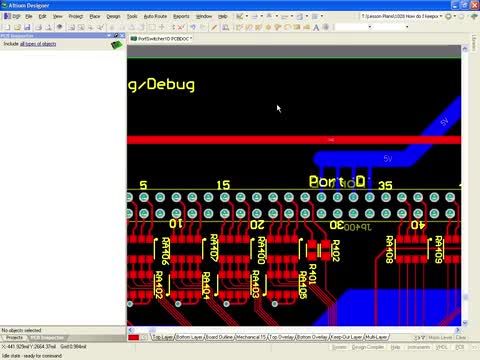Click the selection rectangle toolbar icon
Image resolution: width=480 pixels, height=360 pixels.
(152, 27)
